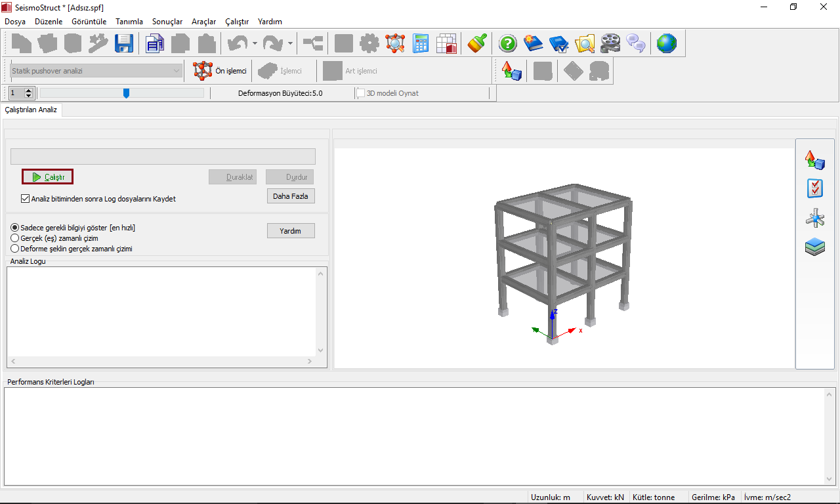
Task: Click the layers stack icon in right sidebar
Action: (814, 247)
